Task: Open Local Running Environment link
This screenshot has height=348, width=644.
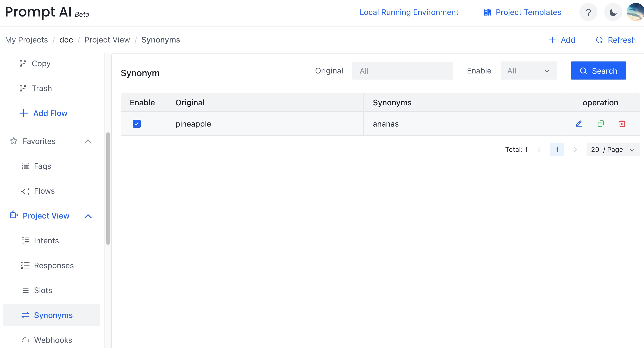Action: (409, 12)
